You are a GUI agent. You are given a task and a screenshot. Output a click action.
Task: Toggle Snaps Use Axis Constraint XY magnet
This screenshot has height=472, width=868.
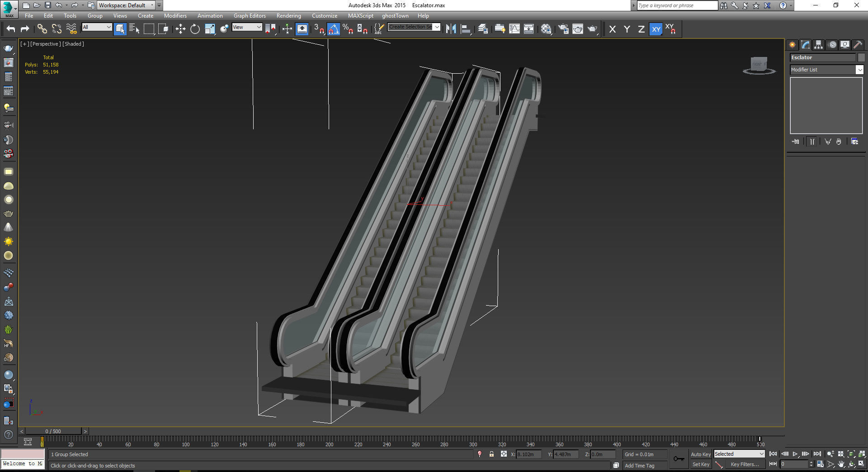coord(671,29)
